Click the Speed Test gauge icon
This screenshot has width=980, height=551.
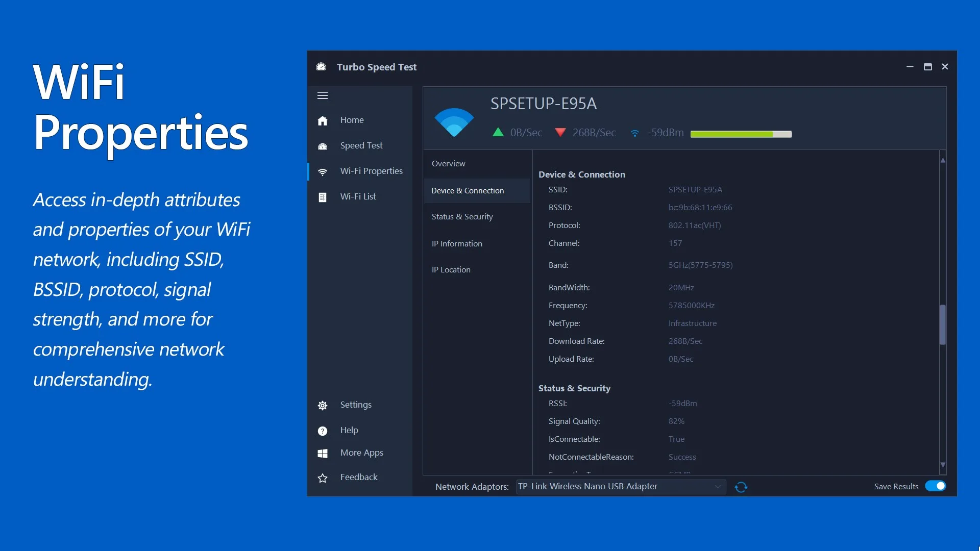(x=323, y=146)
